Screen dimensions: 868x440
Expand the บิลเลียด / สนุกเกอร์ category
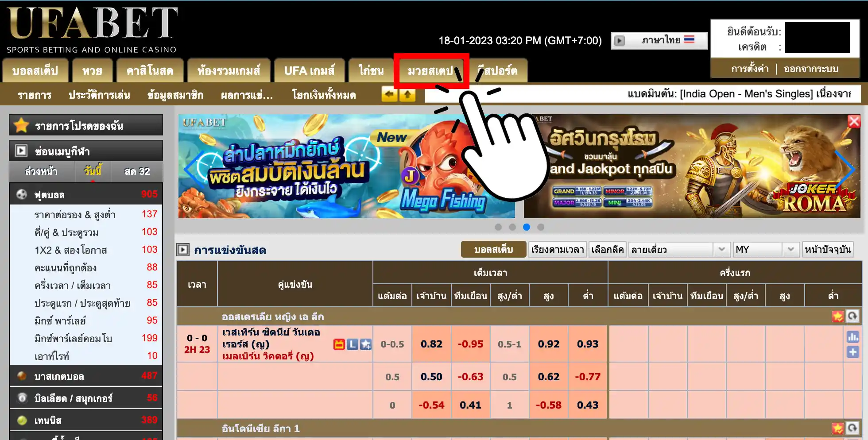[86, 398]
